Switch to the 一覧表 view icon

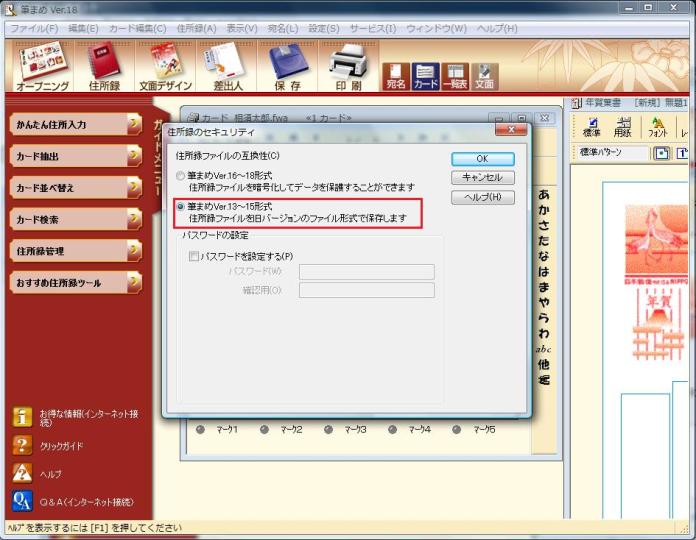455,76
